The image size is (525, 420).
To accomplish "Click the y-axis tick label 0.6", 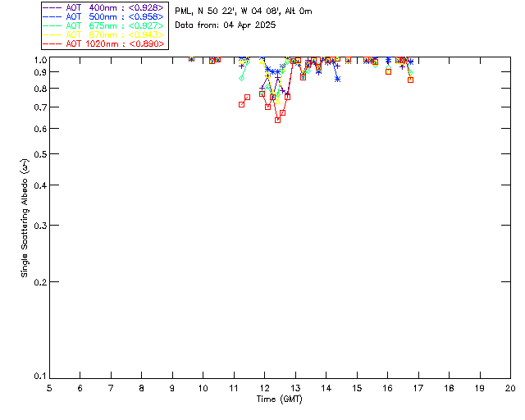I will [40, 129].
